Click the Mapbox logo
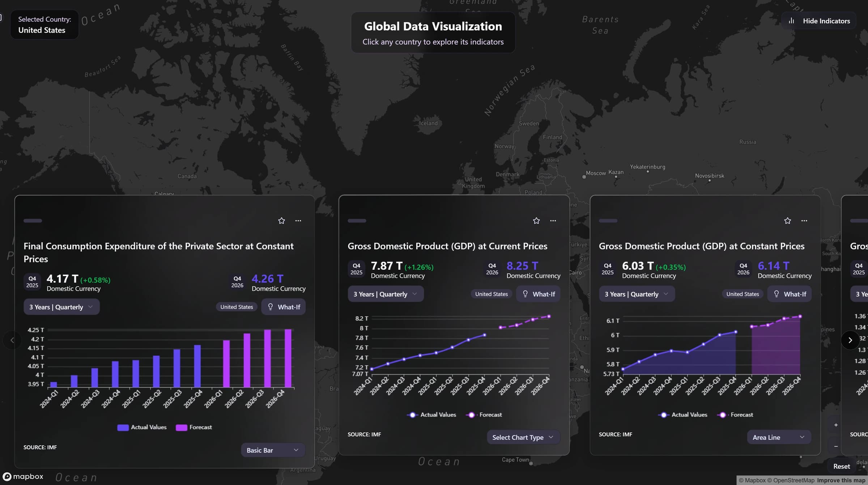868x485 pixels. point(23,476)
